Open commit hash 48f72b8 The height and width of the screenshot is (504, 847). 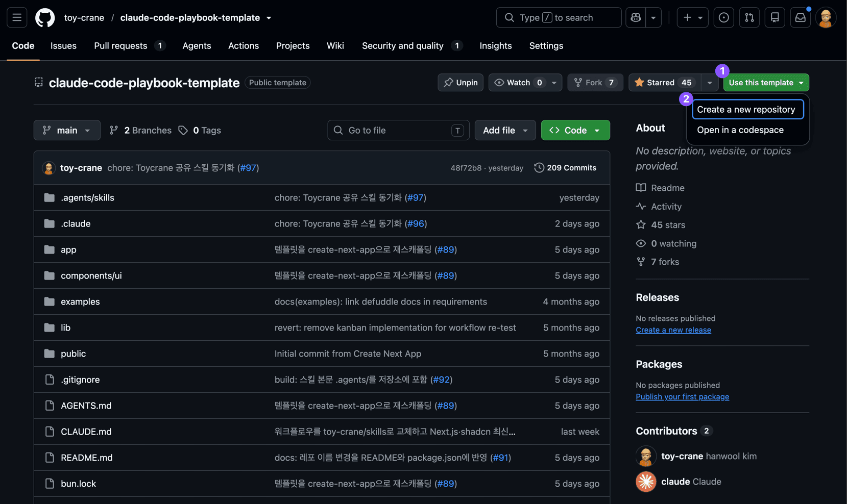coord(466,168)
